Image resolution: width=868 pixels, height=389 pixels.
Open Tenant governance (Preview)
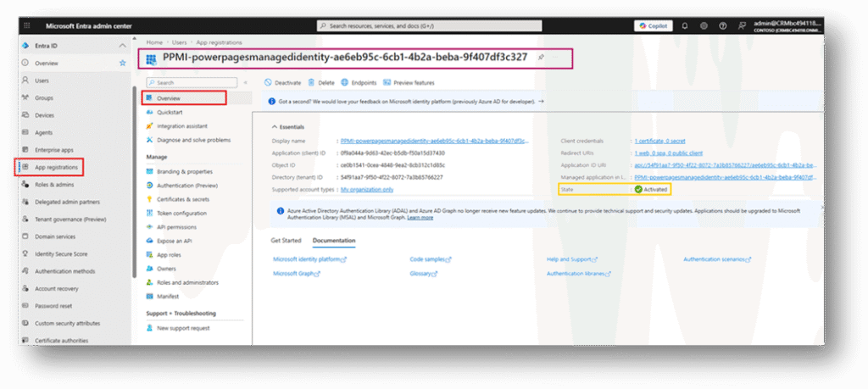70,220
